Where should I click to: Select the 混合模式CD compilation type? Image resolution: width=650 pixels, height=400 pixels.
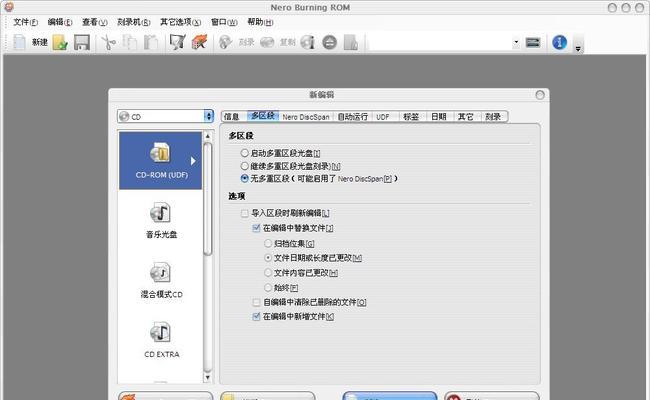point(161,280)
